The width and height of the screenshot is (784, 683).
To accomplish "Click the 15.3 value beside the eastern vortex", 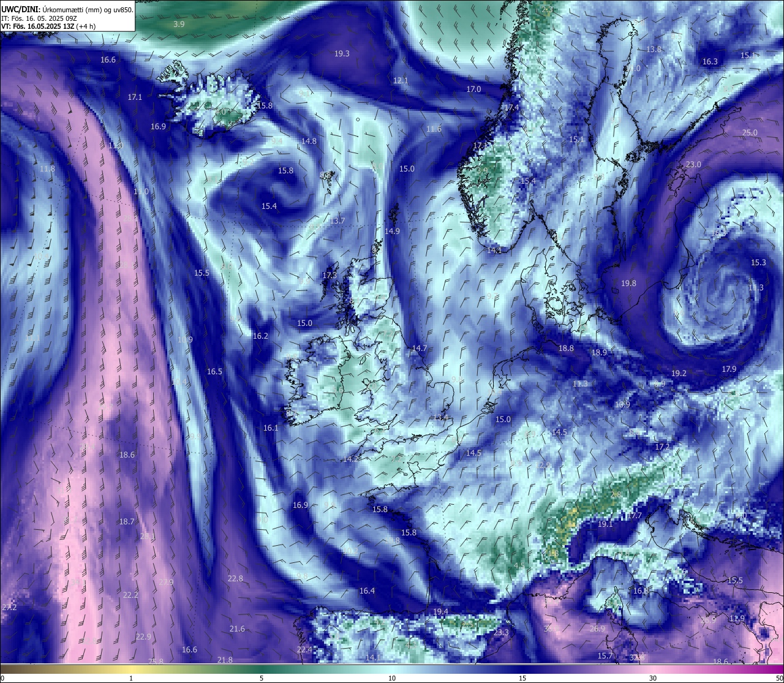I will point(758,263).
